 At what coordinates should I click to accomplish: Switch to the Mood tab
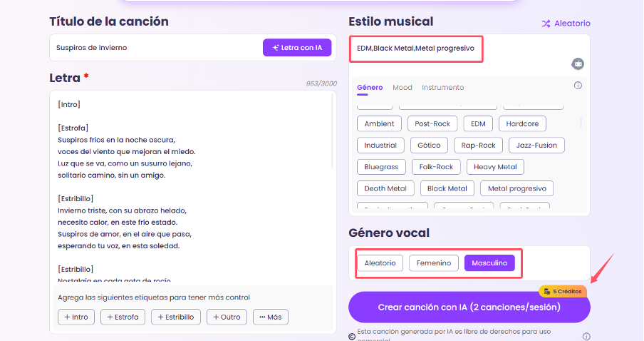pos(402,88)
